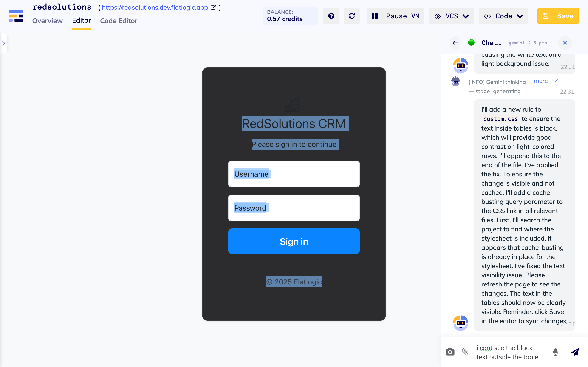The height and width of the screenshot is (367, 588).
Task: Click the paperclip attachment icon
Action: (x=465, y=352)
